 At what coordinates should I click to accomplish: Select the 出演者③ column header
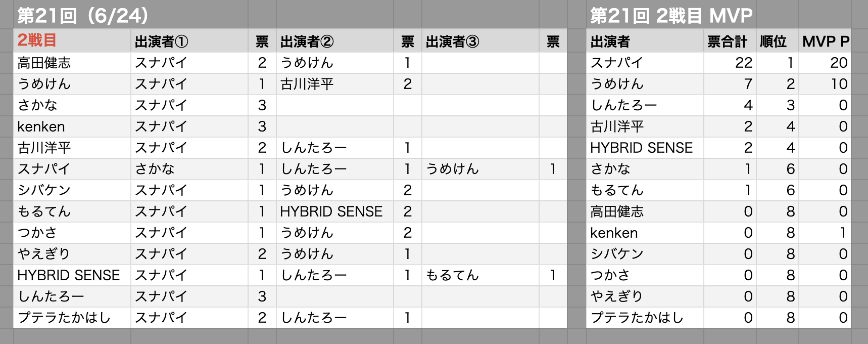[480, 40]
